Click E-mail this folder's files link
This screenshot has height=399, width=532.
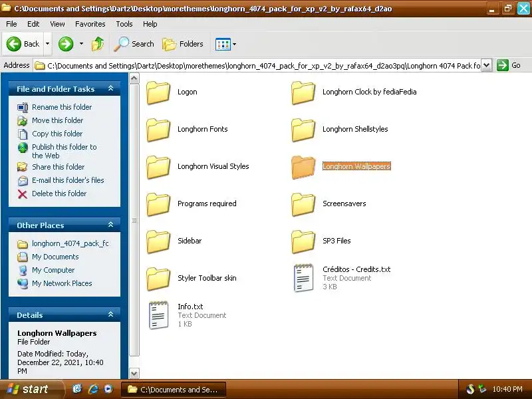[68, 180]
